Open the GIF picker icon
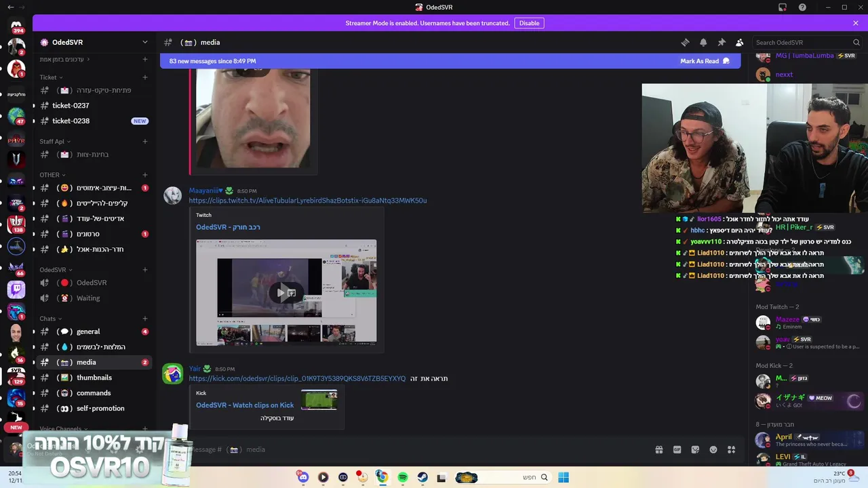This screenshot has width=868, height=488. point(677,449)
